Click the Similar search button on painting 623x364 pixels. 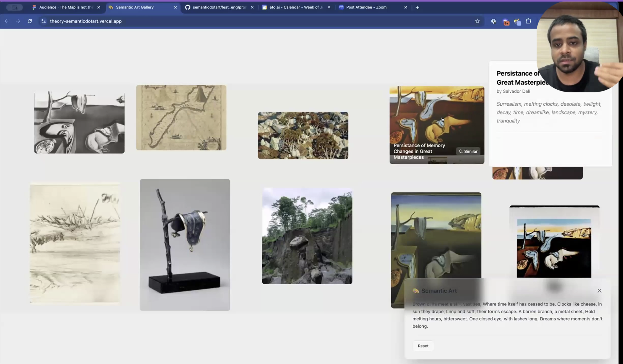[468, 151]
